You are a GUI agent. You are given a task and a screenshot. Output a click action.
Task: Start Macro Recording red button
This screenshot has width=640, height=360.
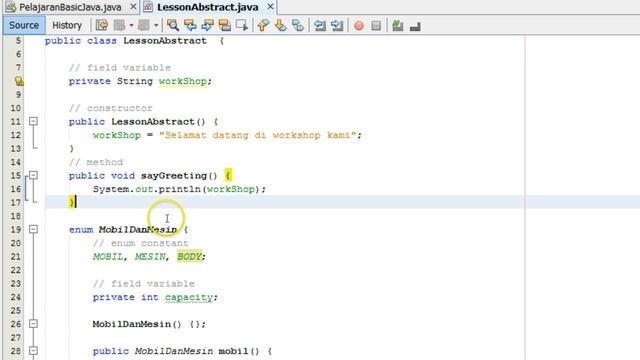[359, 26]
